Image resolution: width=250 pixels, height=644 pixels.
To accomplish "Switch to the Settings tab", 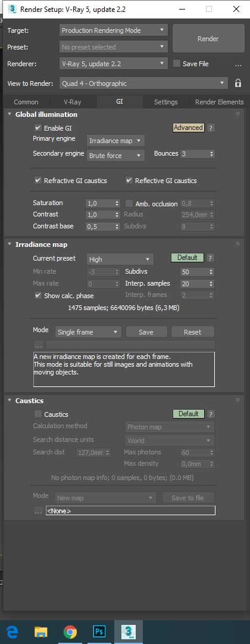I will [166, 102].
